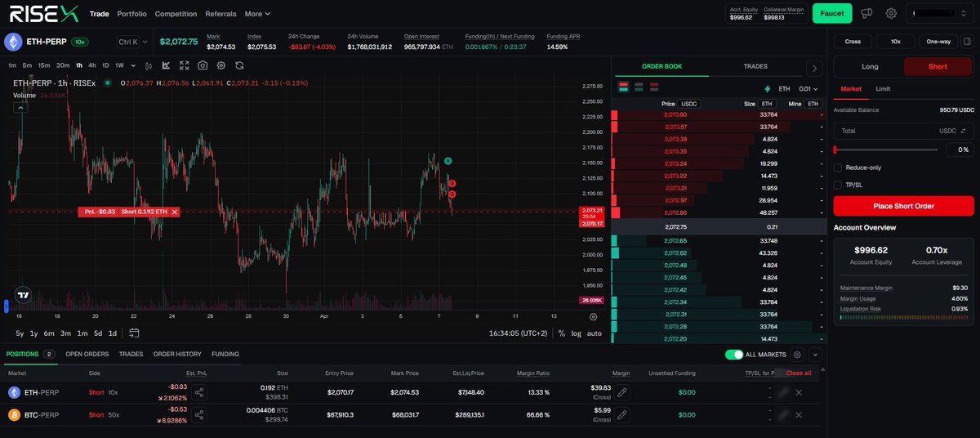The image size is (980, 438).
Task: Open the chart date range calendar icon
Action: pyautogui.click(x=134, y=333)
